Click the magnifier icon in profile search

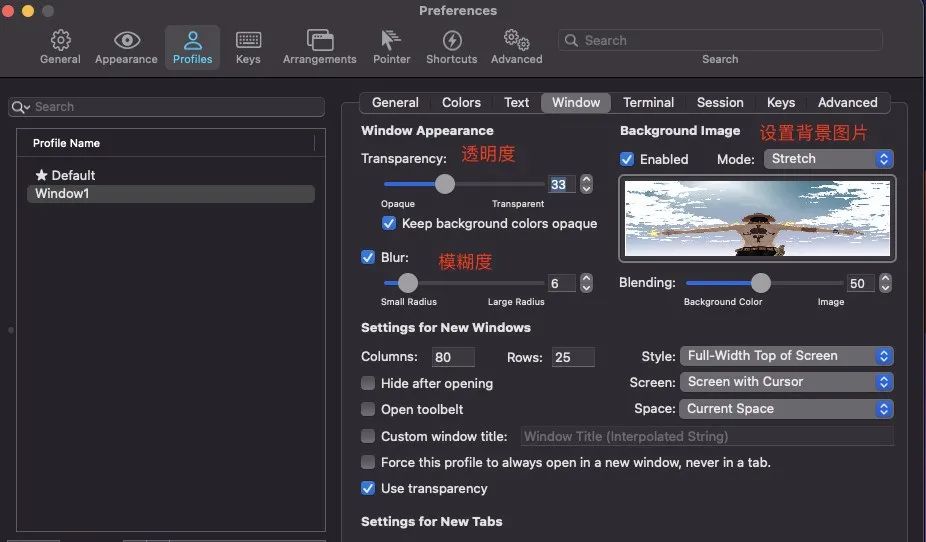tap(19, 107)
